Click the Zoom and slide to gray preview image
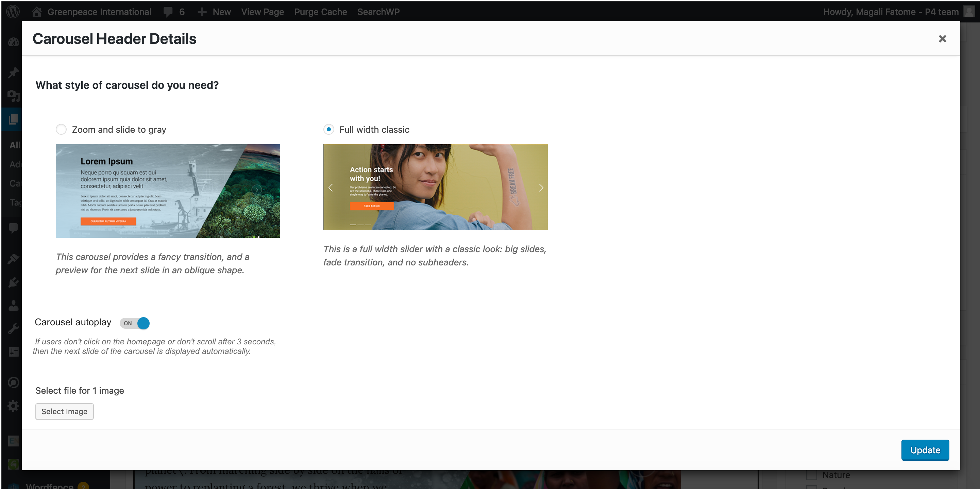Viewport: 980px width, 490px height. [168, 191]
